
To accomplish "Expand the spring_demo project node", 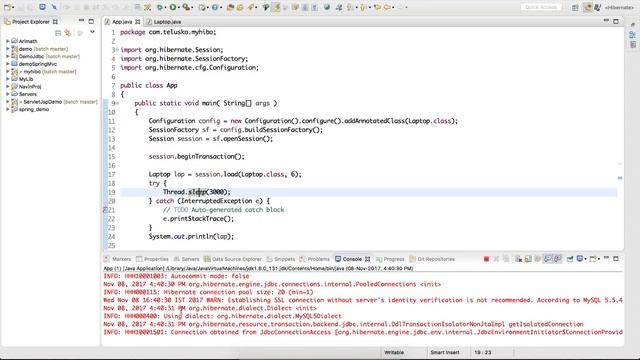I will [x=7, y=109].
